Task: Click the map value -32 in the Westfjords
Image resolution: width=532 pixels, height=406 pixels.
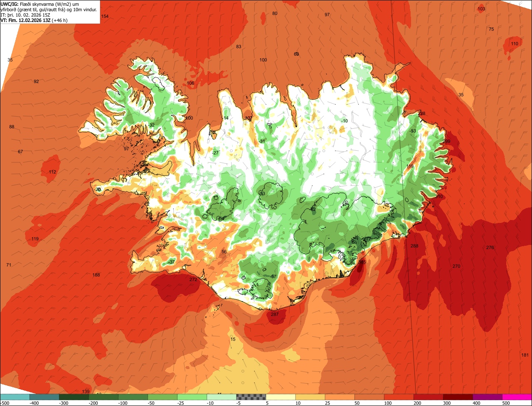Action: (151, 125)
